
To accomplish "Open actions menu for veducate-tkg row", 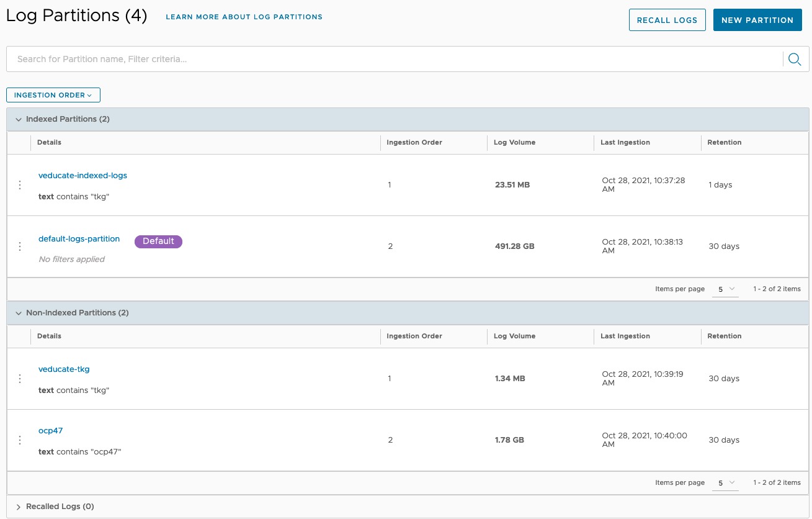I will pyautogui.click(x=20, y=379).
